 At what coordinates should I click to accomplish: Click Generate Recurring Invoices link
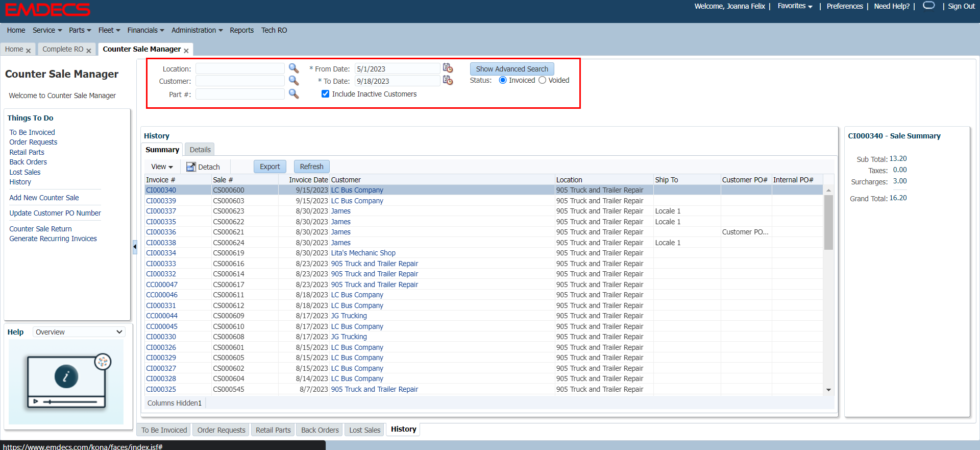[53, 239]
